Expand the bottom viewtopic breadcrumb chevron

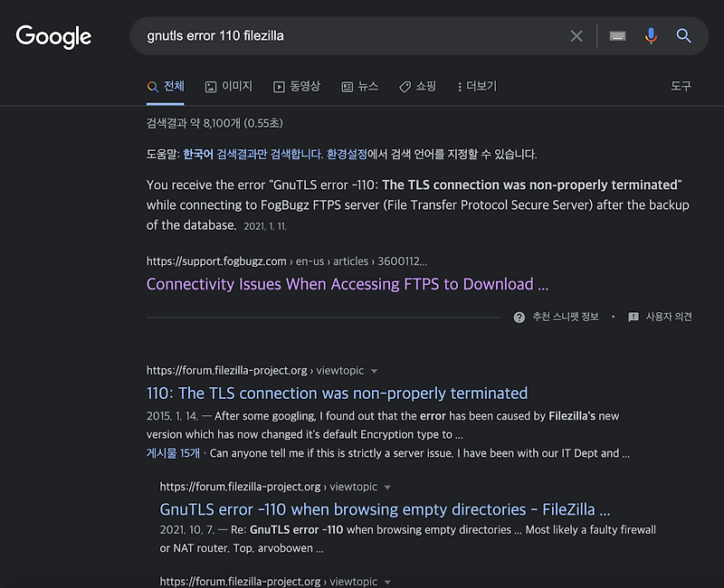pos(387,582)
